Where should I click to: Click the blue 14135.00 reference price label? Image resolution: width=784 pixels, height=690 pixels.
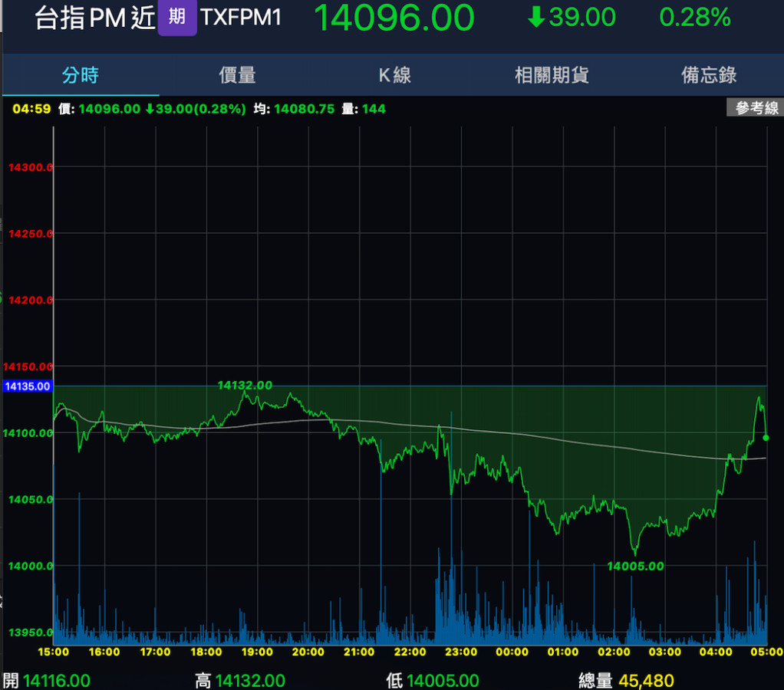tap(28, 386)
